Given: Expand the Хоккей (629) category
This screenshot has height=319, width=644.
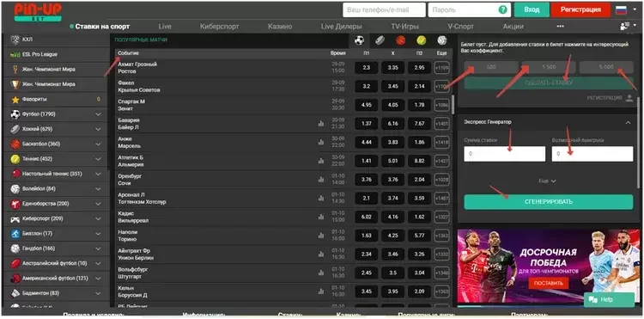Looking at the screenshot, I should (98, 129).
